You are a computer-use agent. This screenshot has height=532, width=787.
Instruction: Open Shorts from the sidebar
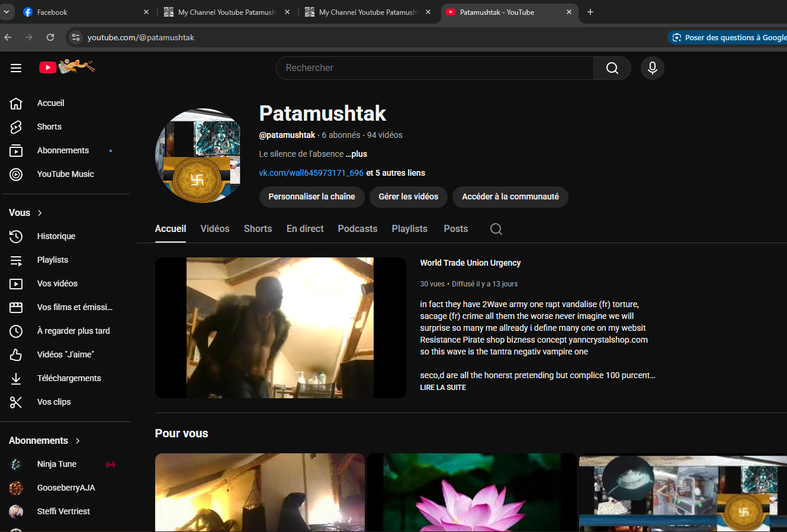[x=49, y=127]
